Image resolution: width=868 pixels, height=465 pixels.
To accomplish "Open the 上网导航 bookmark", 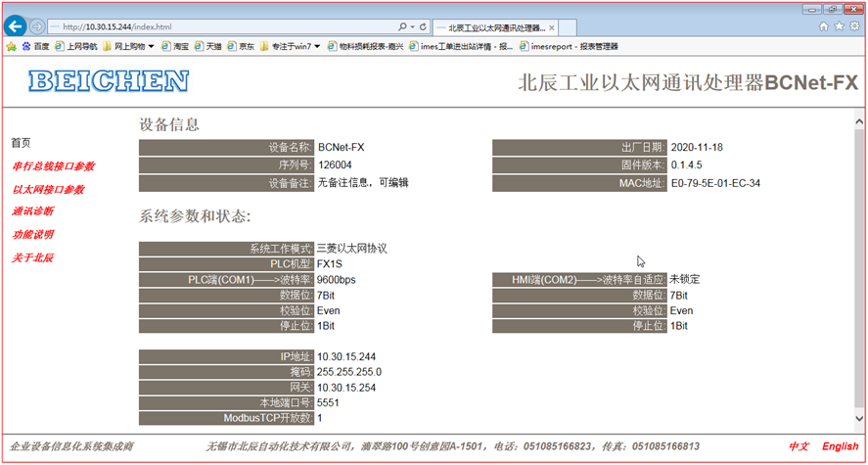I will click(x=75, y=47).
